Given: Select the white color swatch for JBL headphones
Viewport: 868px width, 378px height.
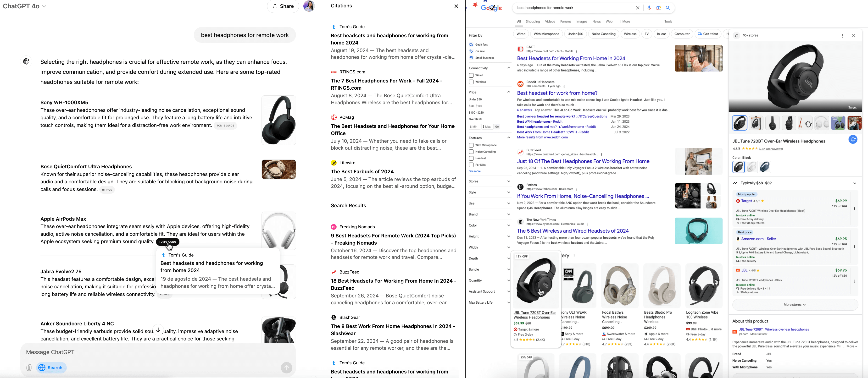Looking at the screenshot, I should [751, 167].
